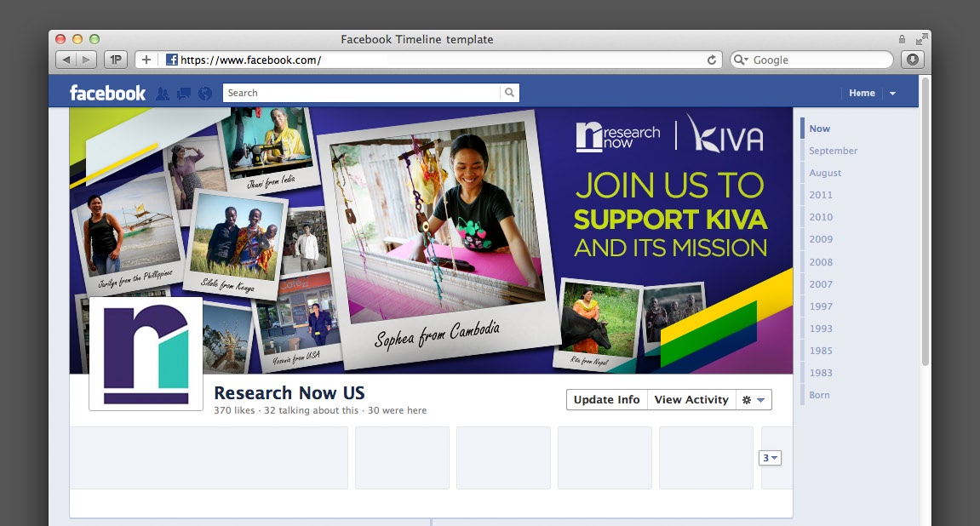Go back with the browser back arrow
This screenshot has width=980, height=526.
click(66, 60)
